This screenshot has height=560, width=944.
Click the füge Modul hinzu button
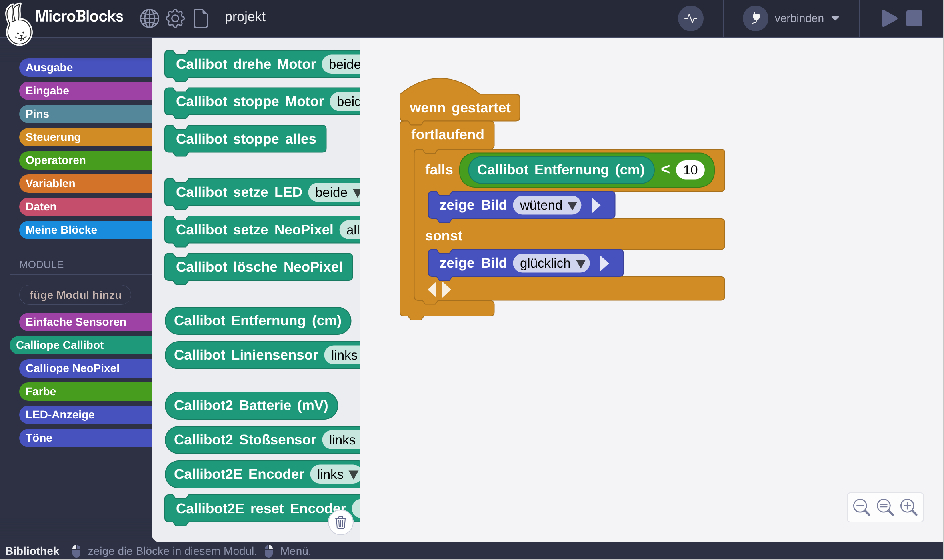(x=75, y=295)
